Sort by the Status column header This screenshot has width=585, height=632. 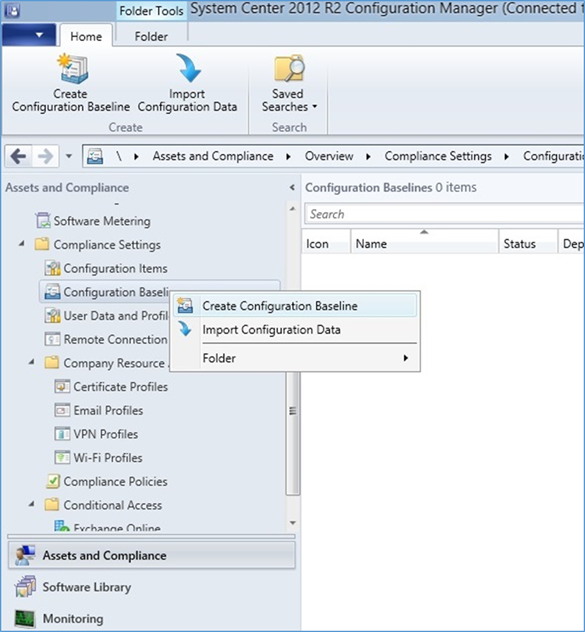(528, 241)
